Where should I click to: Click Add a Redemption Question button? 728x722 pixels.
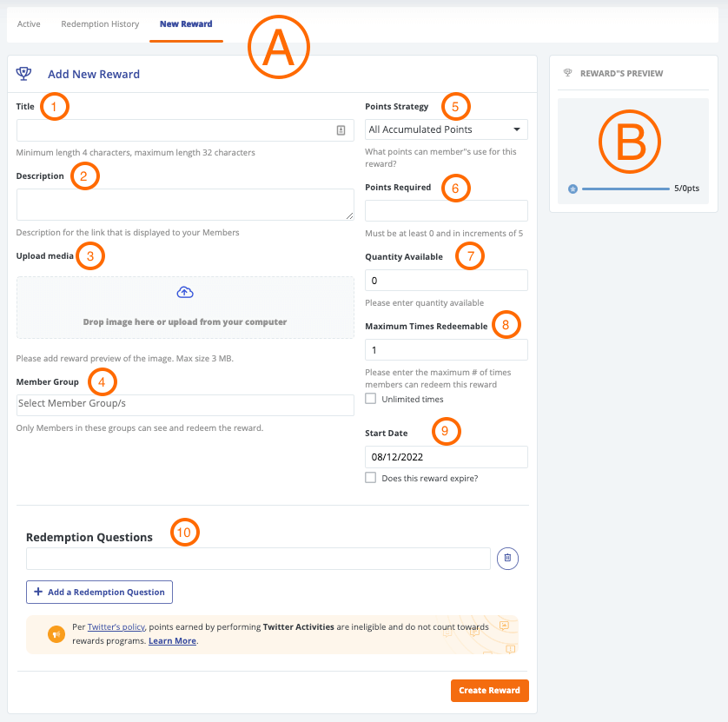pos(99,592)
